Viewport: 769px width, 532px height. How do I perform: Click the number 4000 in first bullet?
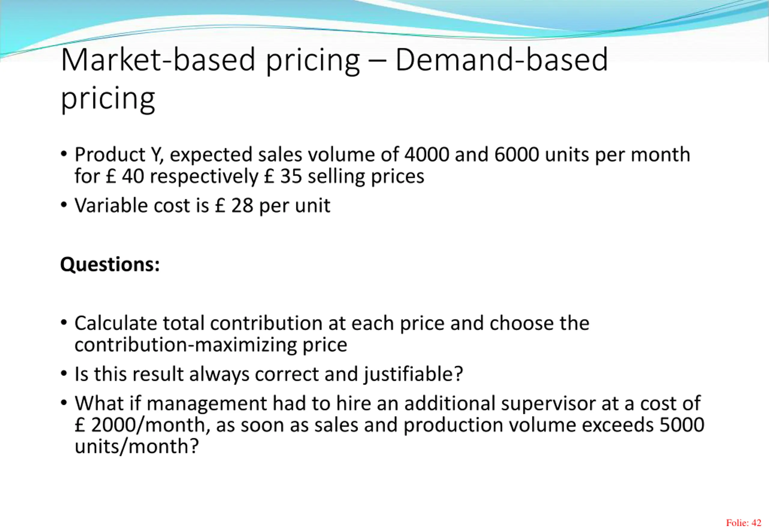pyautogui.click(x=427, y=155)
